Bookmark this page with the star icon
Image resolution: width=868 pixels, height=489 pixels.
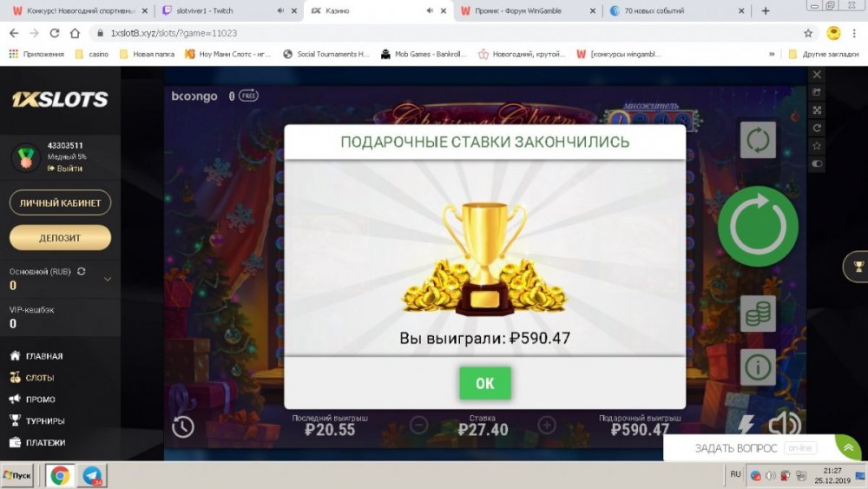point(808,33)
